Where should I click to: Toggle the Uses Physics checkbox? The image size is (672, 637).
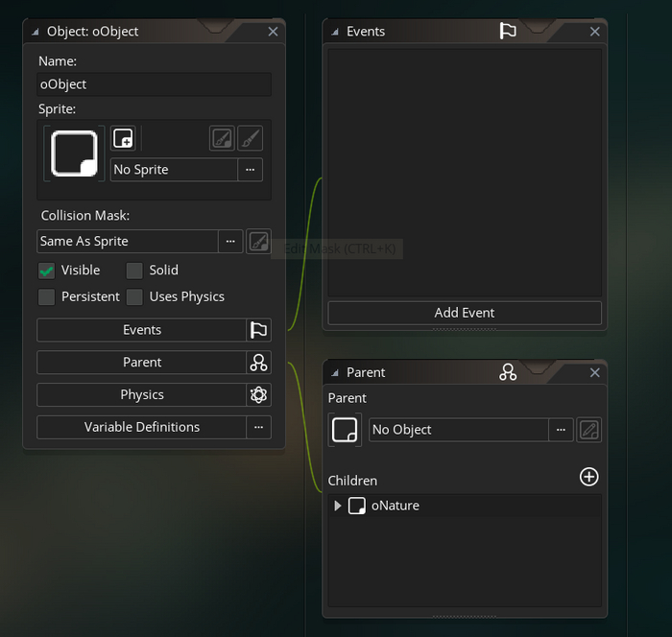134,297
